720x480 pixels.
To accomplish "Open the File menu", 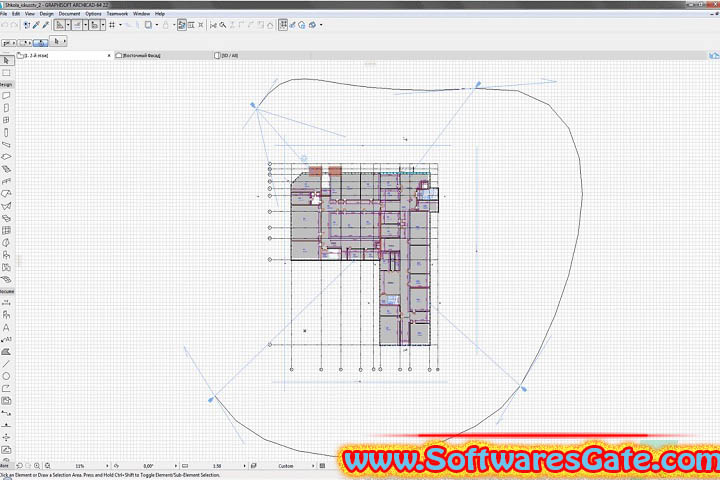I will coord(4,14).
